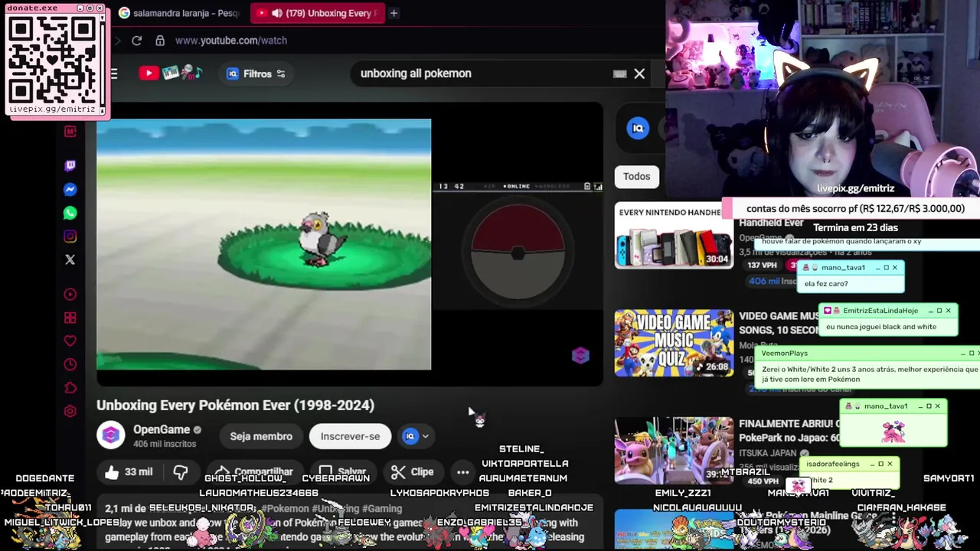Image resolution: width=980 pixels, height=551 pixels.
Task: Select the Todos filter chip
Action: (636, 176)
